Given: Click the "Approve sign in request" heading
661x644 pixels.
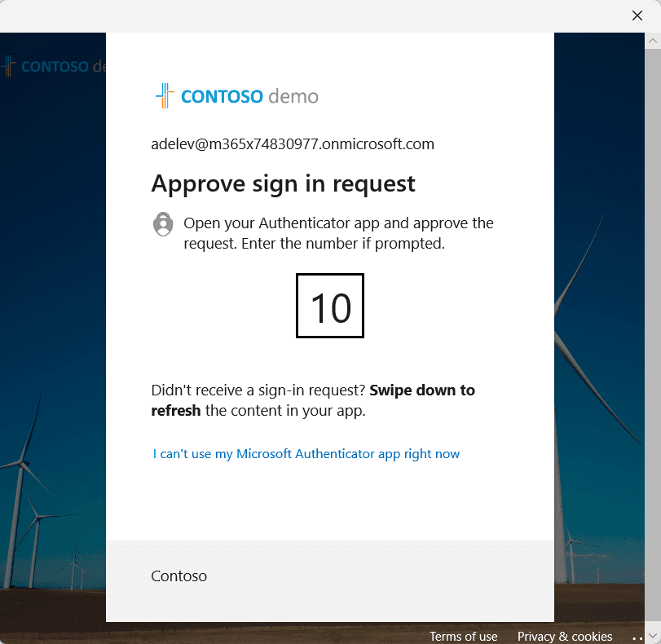Looking at the screenshot, I should [x=283, y=183].
